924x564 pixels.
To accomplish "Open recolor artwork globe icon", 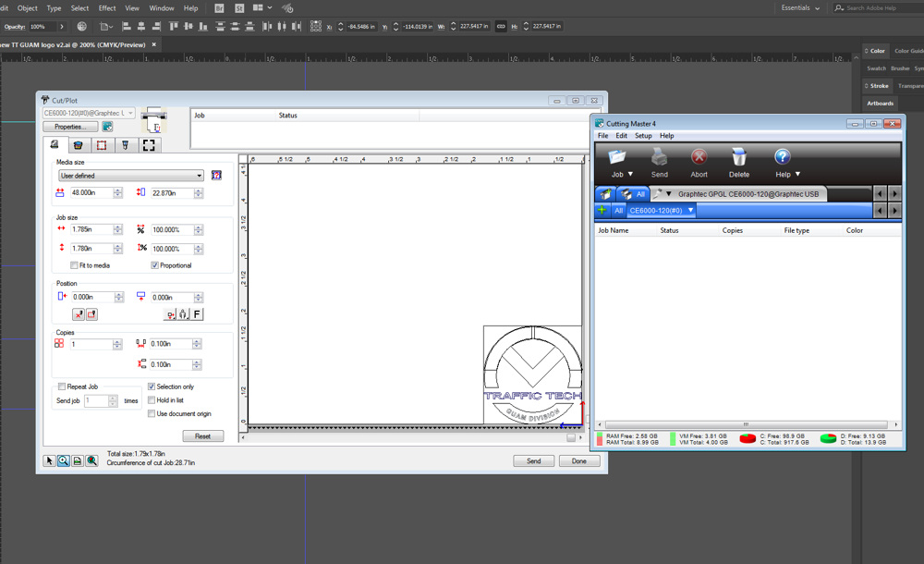I will 82,27.
